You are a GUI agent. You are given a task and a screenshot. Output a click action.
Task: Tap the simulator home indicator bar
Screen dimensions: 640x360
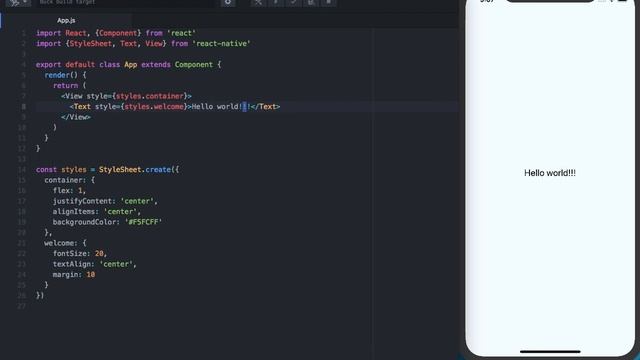pyautogui.click(x=550, y=351)
